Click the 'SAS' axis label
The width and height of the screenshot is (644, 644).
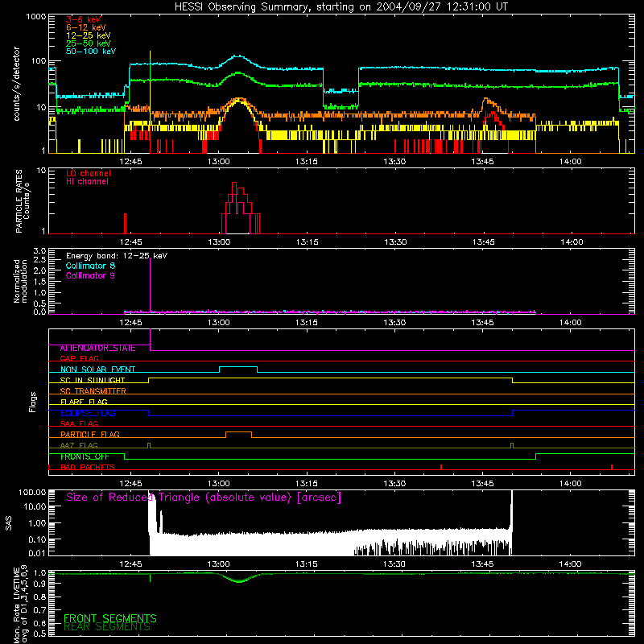coord(9,523)
